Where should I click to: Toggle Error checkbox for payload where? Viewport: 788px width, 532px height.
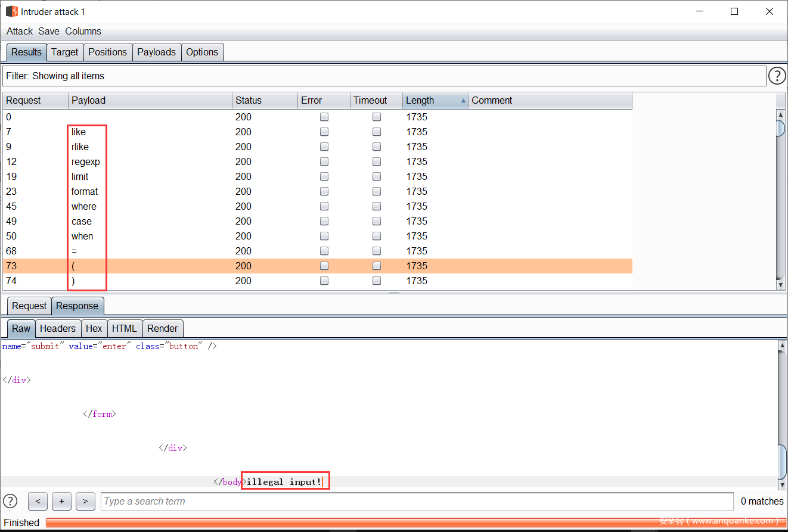324,206
